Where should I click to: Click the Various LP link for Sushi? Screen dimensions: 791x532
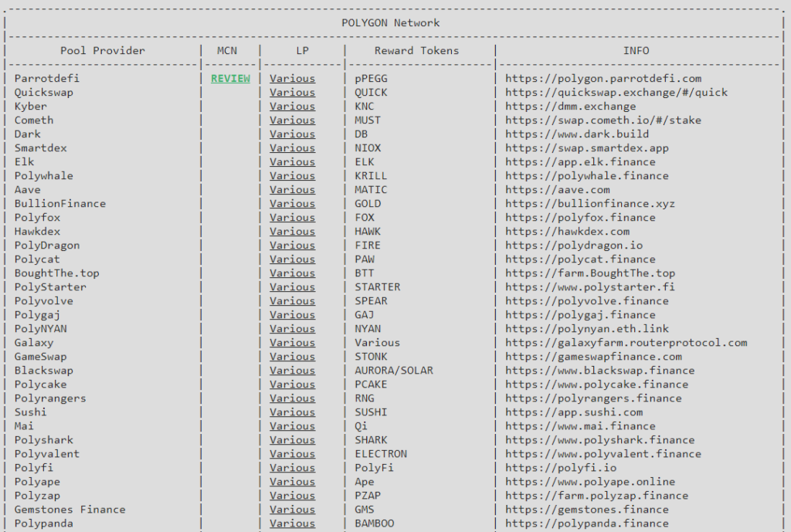tap(292, 412)
